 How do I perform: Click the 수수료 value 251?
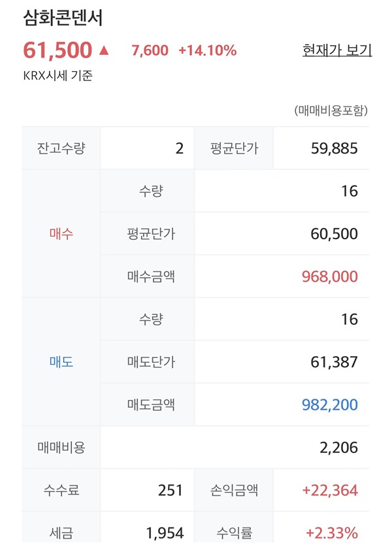(171, 490)
